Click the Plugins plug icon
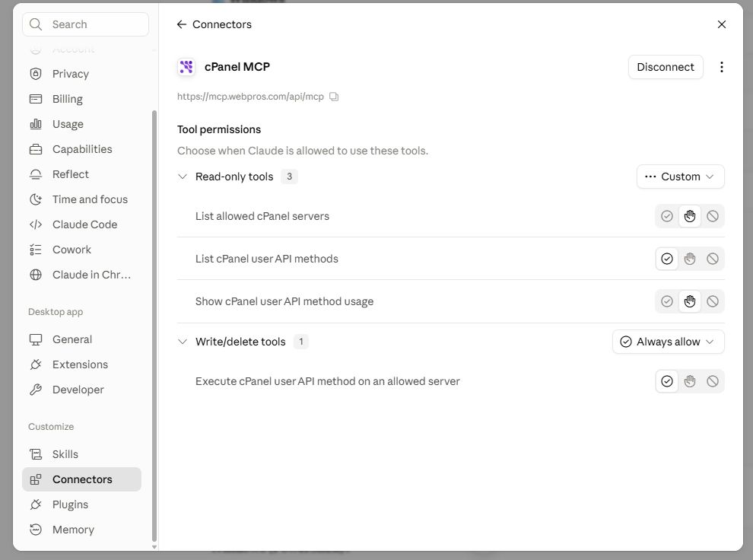The image size is (753, 560). 36,504
